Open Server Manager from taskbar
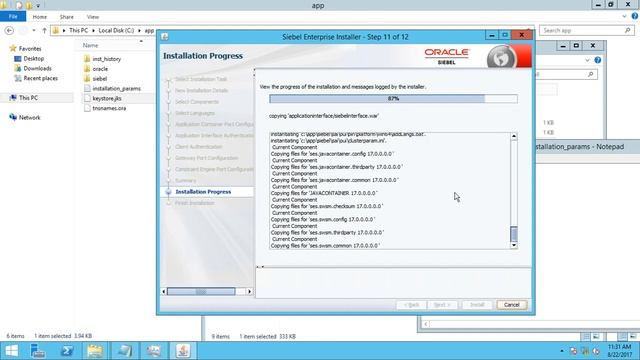The image size is (640, 360). tap(38, 351)
